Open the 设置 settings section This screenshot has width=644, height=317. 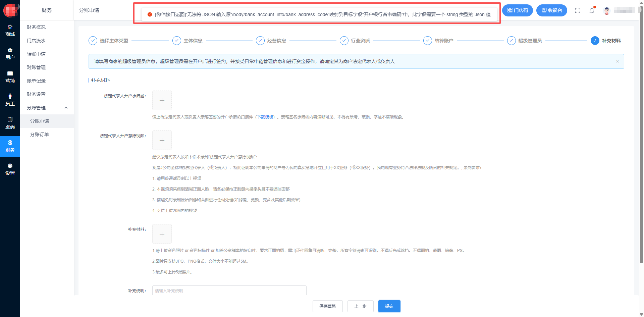click(x=10, y=169)
